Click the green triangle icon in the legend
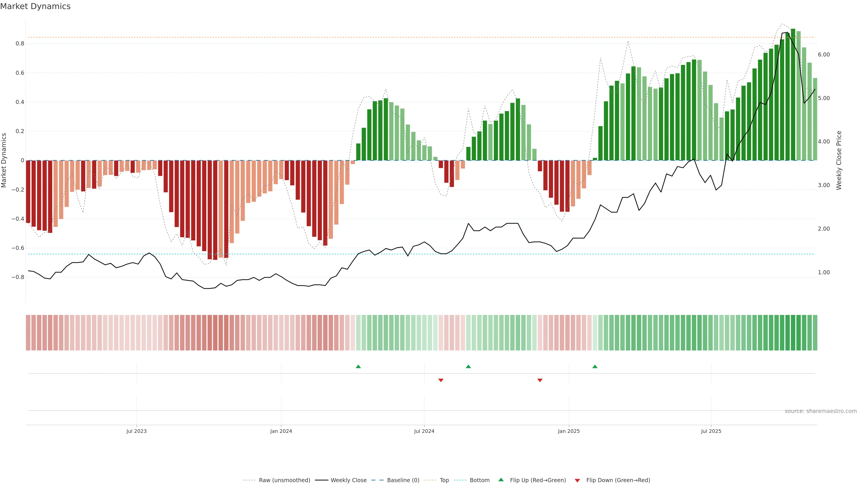 [x=501, y=480]
